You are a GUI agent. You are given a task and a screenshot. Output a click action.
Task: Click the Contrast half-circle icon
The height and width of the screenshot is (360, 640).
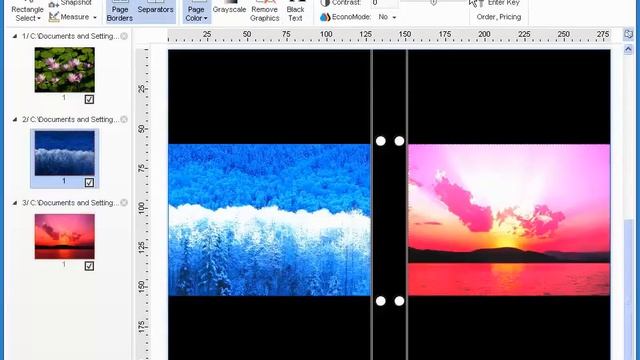pyautogui.click(x=325, y=3)
